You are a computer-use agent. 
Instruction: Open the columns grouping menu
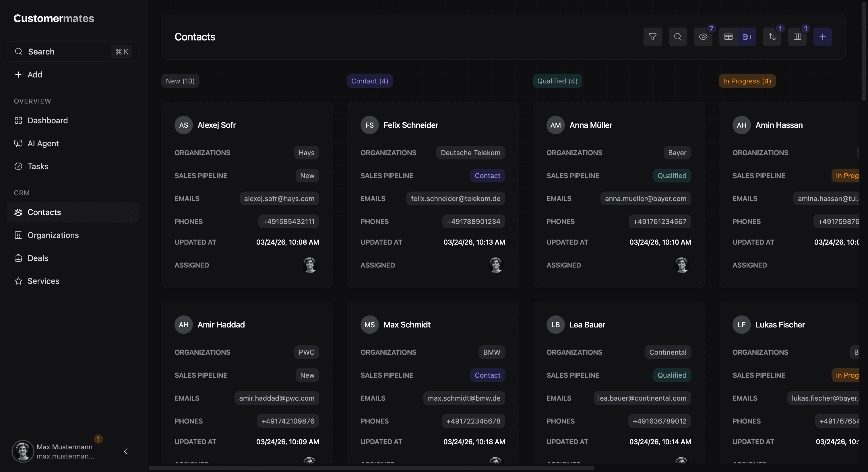[x=797, y=37]
